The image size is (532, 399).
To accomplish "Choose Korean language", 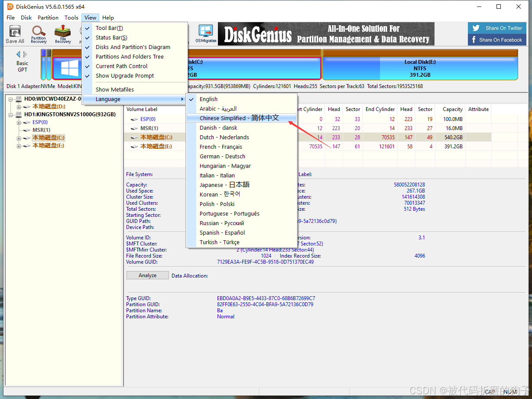I will tap(242, 194).
